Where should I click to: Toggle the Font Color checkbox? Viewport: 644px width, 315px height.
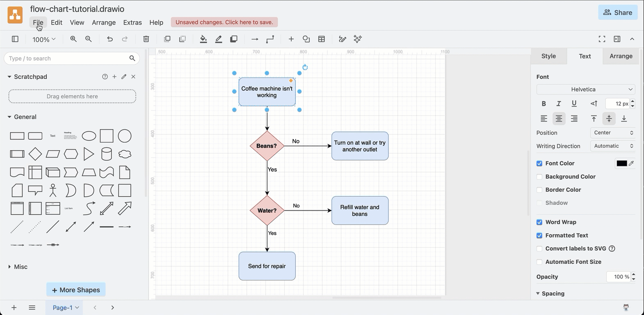(x=539, y=163)
